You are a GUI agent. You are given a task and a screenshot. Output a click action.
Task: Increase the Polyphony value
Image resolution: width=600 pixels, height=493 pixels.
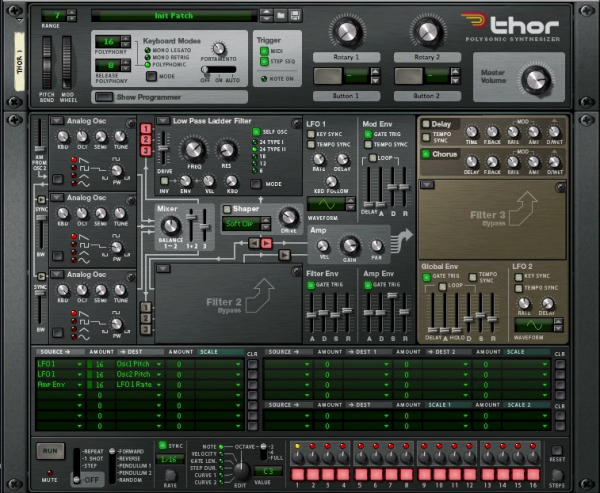pos(126,39)
